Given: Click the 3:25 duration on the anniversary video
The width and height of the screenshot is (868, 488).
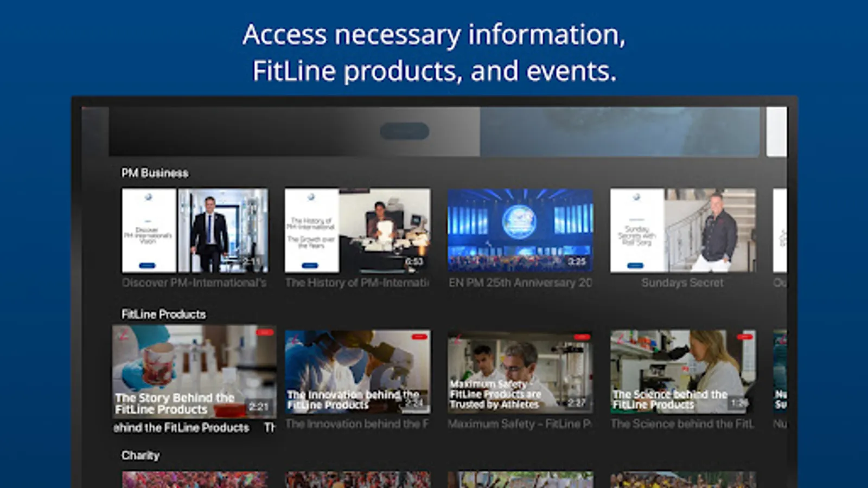Looking at the screenshot, I should 577,262.
